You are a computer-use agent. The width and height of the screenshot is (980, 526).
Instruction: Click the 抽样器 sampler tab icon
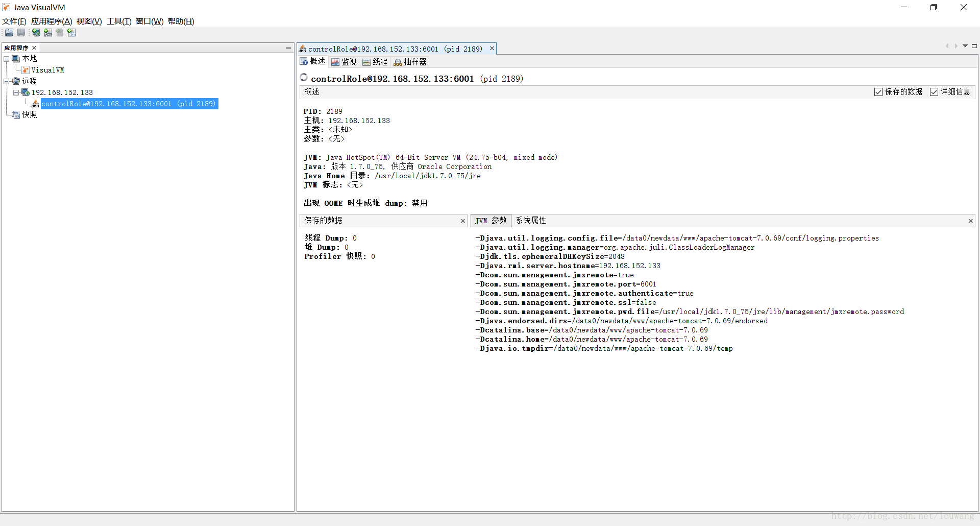(398, 62)
